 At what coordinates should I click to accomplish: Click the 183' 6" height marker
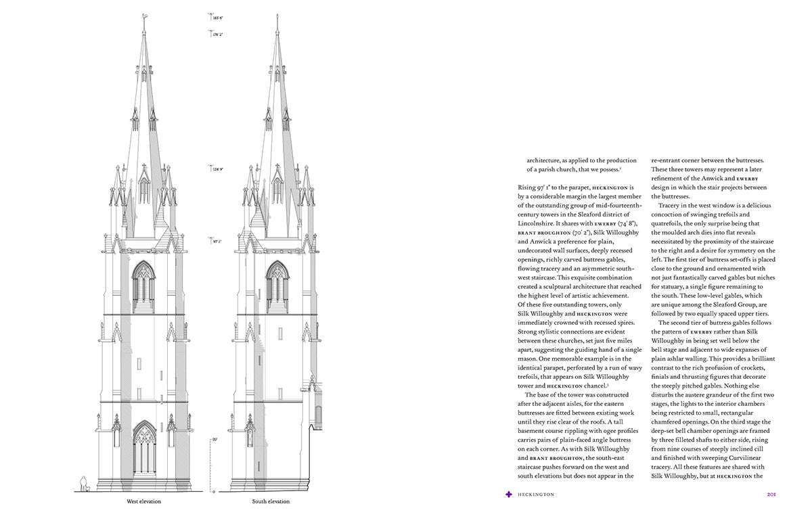tap(217, 17)
